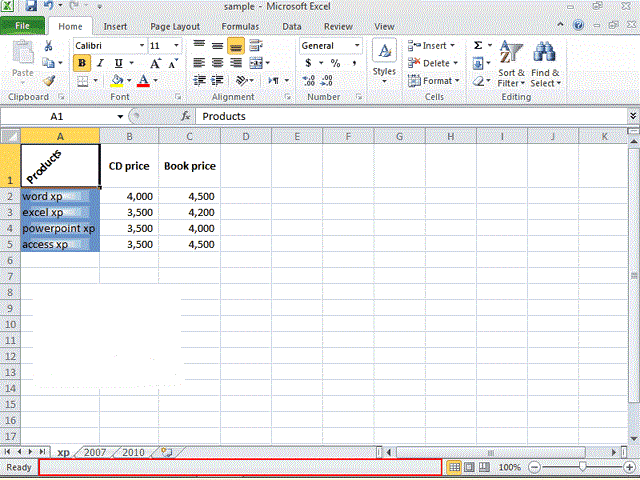
Task: Click the Wrap Text icon
Action: 256,45
